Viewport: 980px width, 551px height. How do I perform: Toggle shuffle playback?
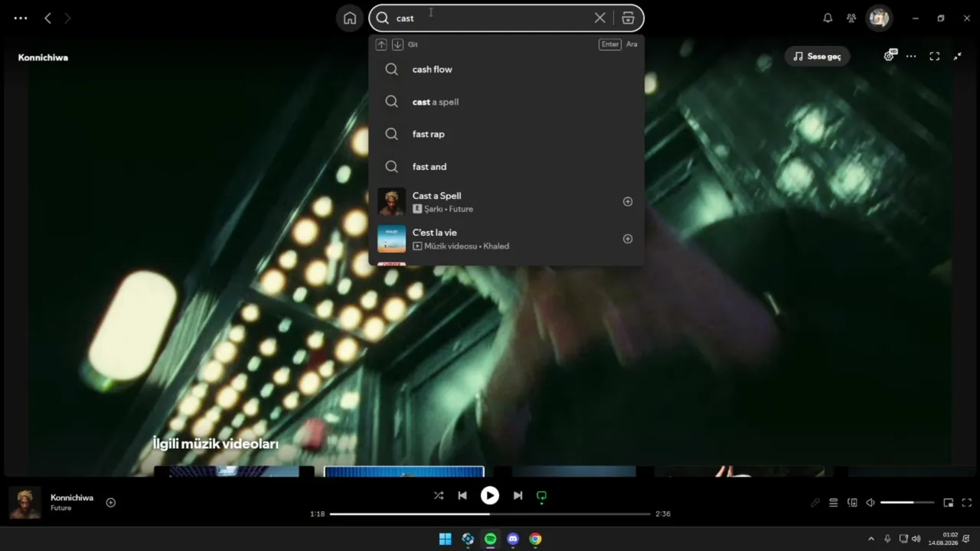coord(439,496)
